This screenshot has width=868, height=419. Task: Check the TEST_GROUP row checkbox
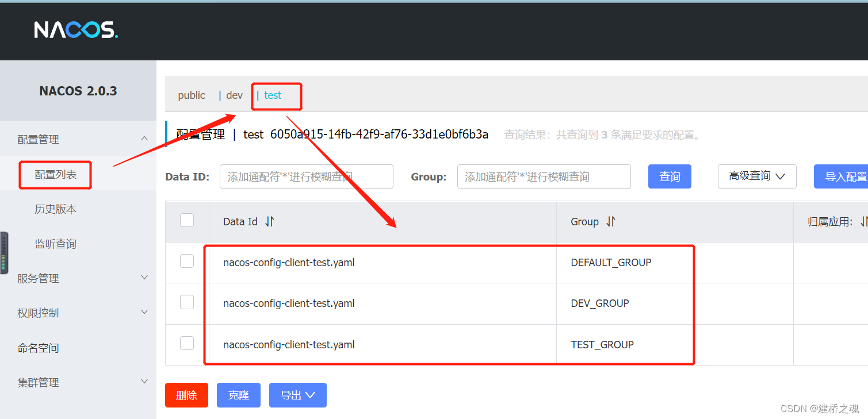coord(187,343)
